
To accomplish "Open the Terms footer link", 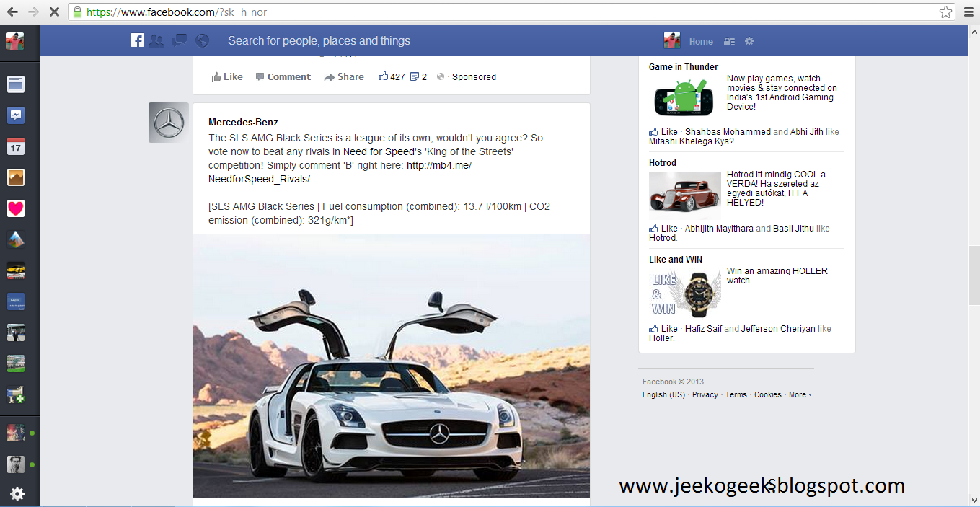I will pos(736,394).
